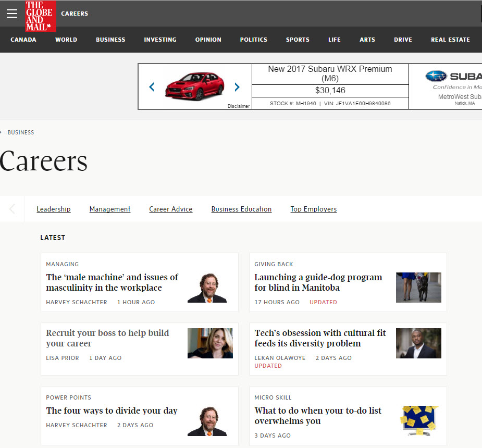The image size is (482, 448).
Task: Select the Top Employers topic link
Action: pos(313,209)
